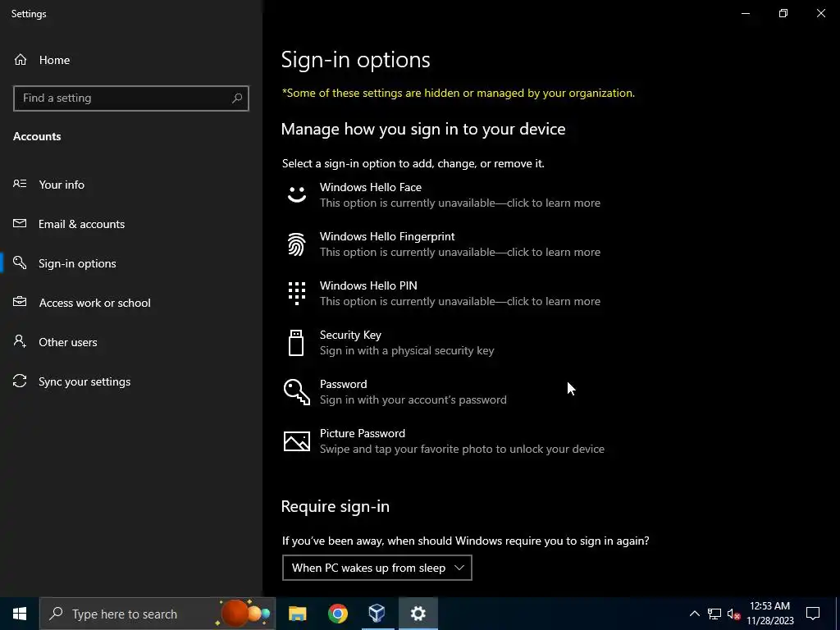840x630 pixels.
Task: Click the search magnifier in Find a setting
Action: (x=237, y=98)
